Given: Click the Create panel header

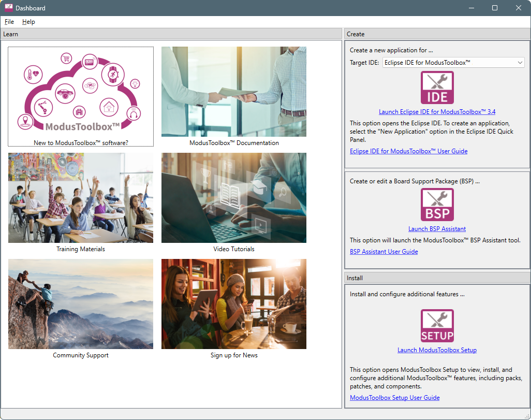Looking at the screenshot, I should point(437,34).
